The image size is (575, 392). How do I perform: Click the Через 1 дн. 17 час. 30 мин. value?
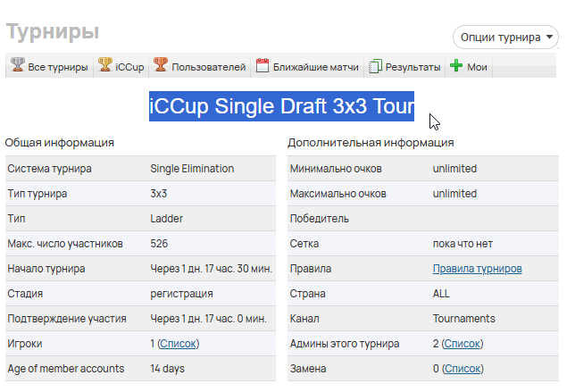(x=212, y=269)
